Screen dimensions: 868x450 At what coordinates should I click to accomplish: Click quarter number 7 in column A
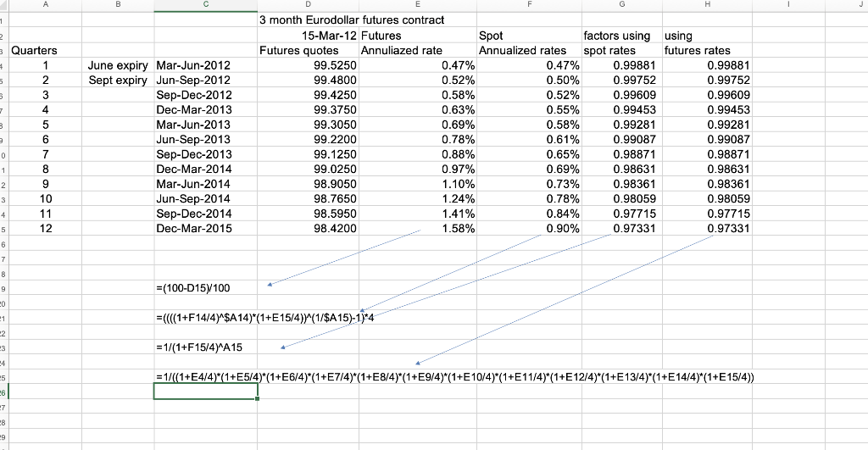(46, 154)
